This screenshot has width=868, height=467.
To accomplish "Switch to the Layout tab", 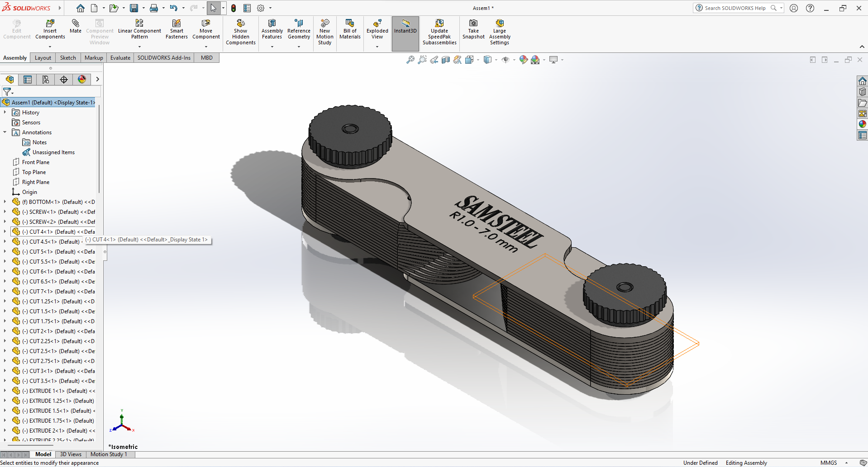I will (x=43, y=58).
